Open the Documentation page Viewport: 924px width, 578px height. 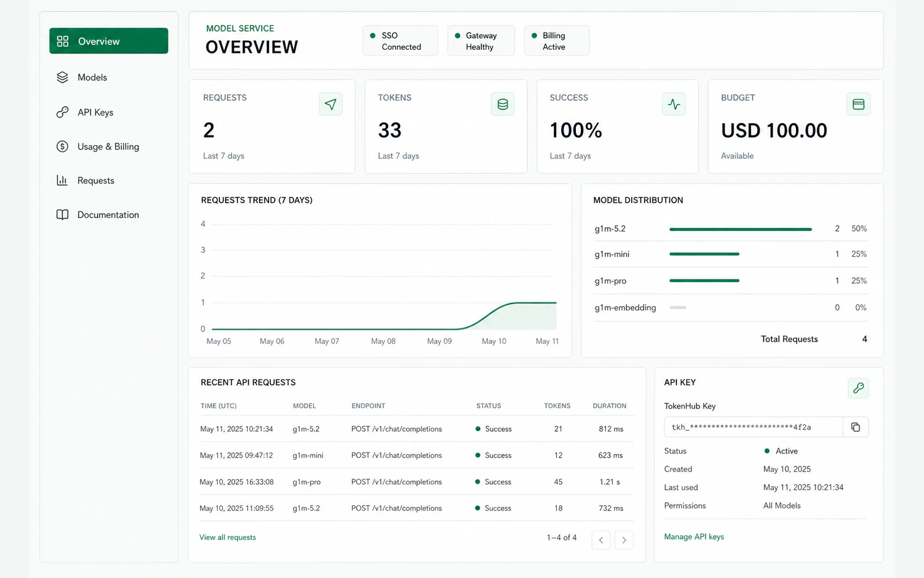(x=108, y=214)
